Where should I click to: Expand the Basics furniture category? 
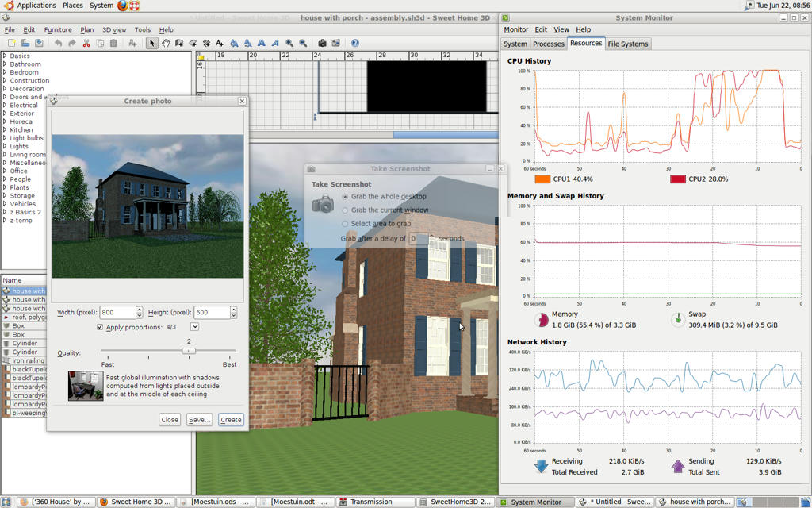point(5,56)
